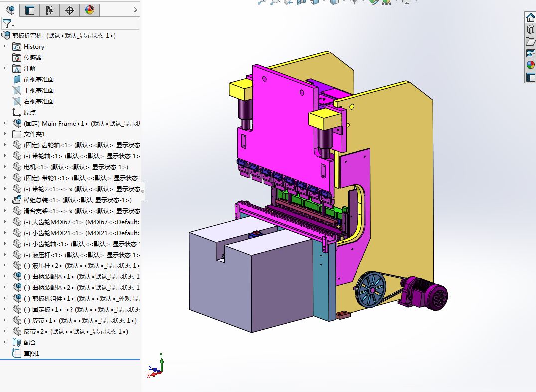The height and width of the screenshot is (392, 536).
Task: Expand the 带轮1<1> component
Action: (5, 178)
